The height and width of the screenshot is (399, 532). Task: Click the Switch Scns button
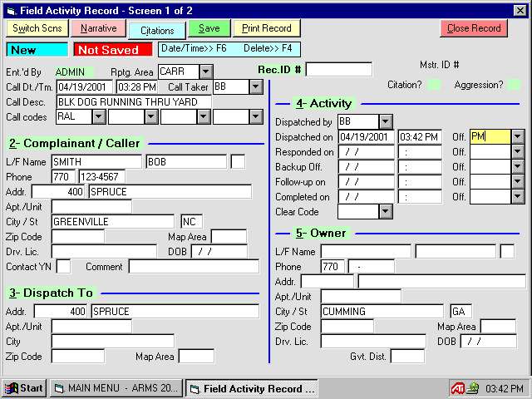pos(37,28)
